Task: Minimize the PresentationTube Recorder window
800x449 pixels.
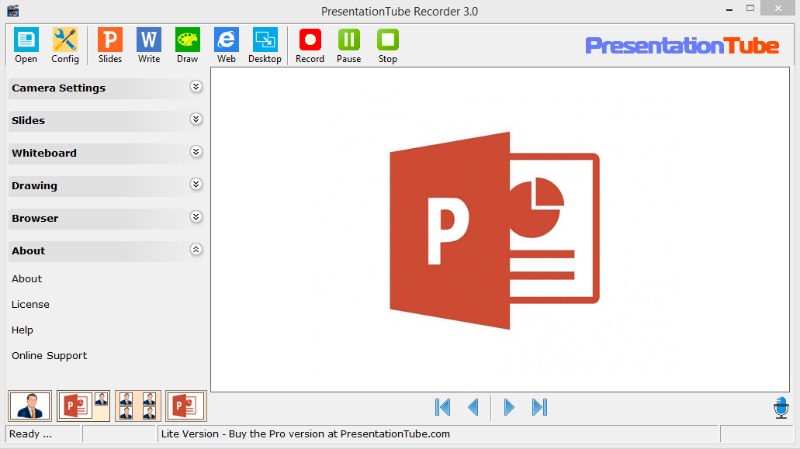Action: click(730, 9)
